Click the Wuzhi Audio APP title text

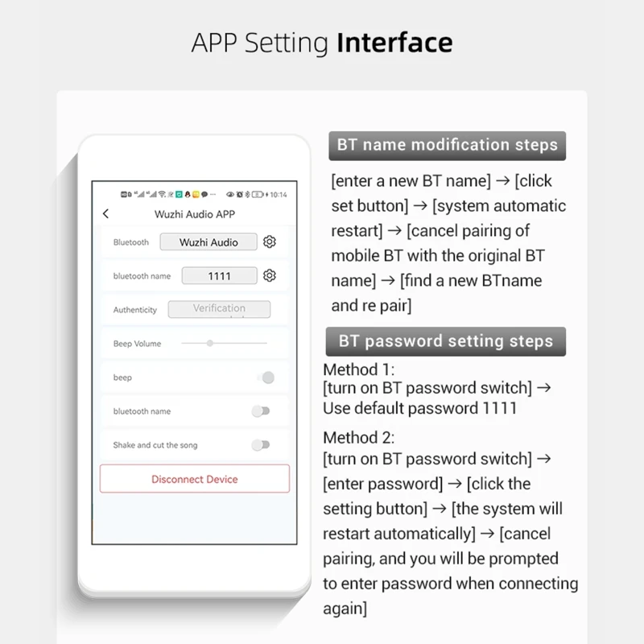[x=196, y=214]
